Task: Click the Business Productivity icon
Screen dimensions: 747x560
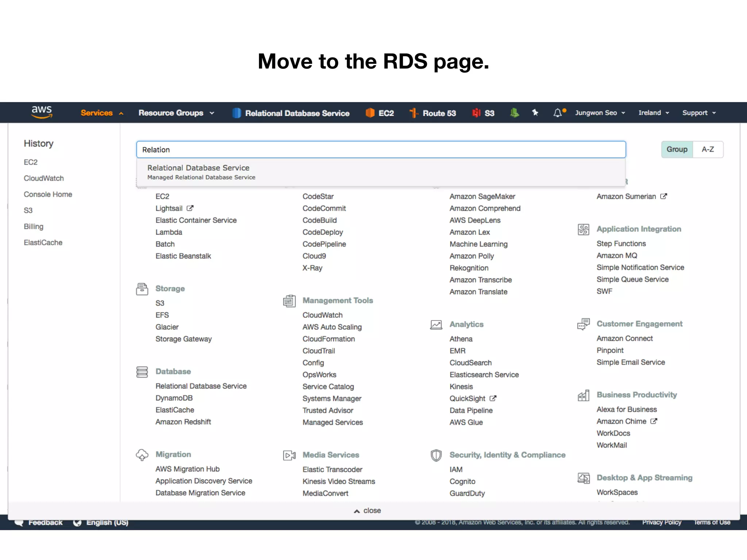Action: (583, 395)
